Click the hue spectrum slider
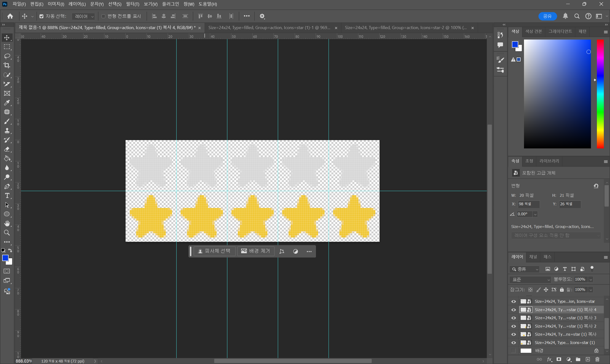Screen dimensions: 610x364 click(x=600, y=94)
